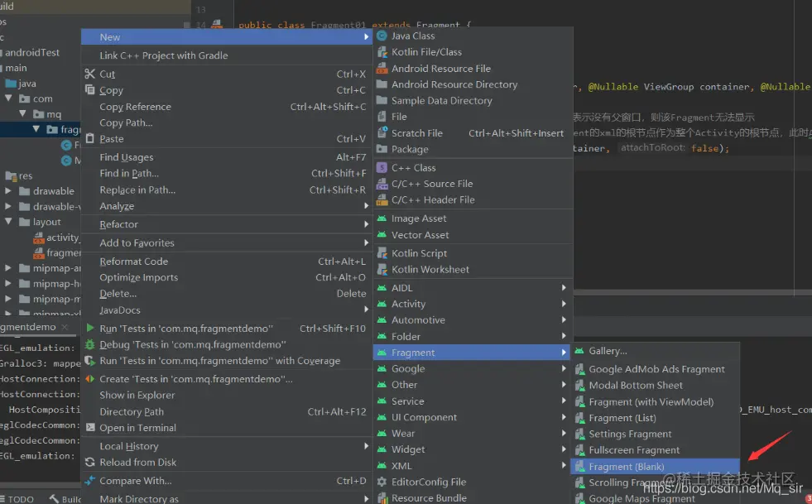Open the TODO tool window tab
812x504 pixels.
coord(17,499)
